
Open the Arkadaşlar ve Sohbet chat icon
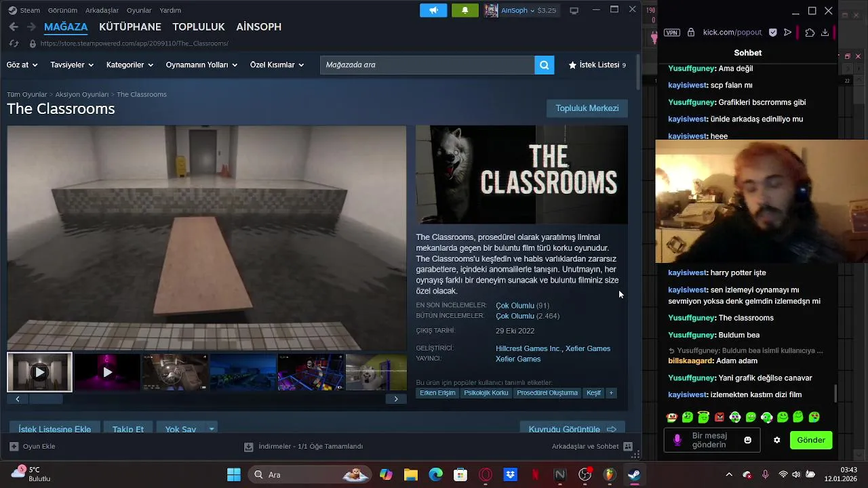(x=628, y=446)
